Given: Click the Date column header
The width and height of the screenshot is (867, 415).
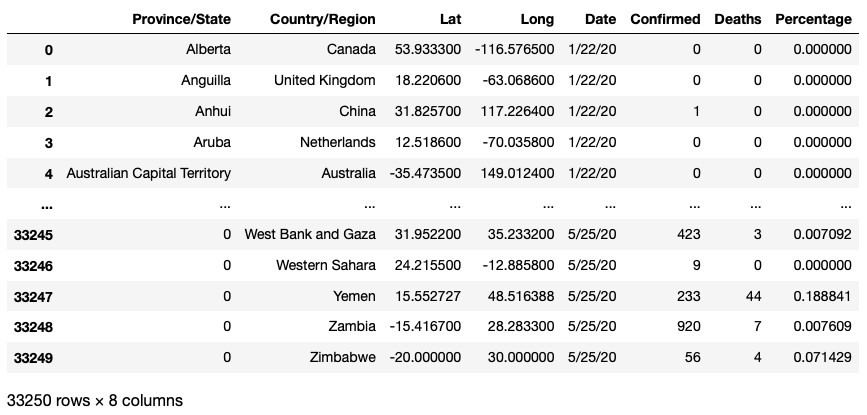Looking at the screenshot, I should click(x=600, y=19).
